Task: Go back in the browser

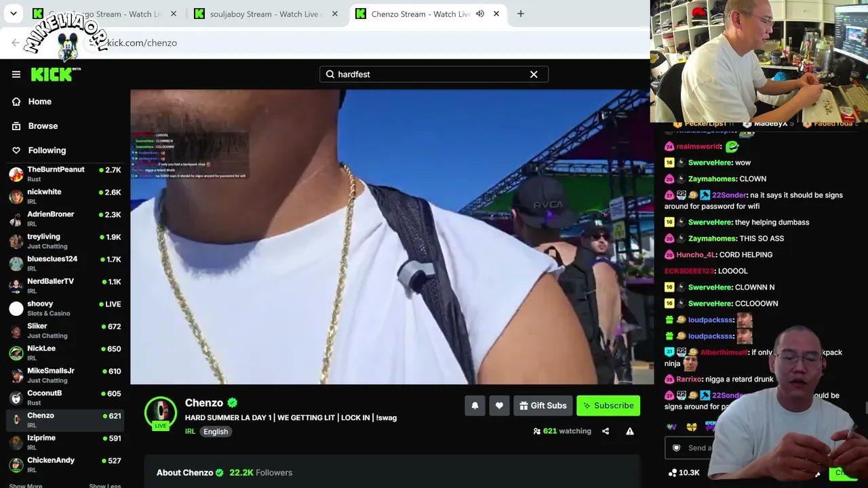Action: pyautogui.click(x=16, y=43)
